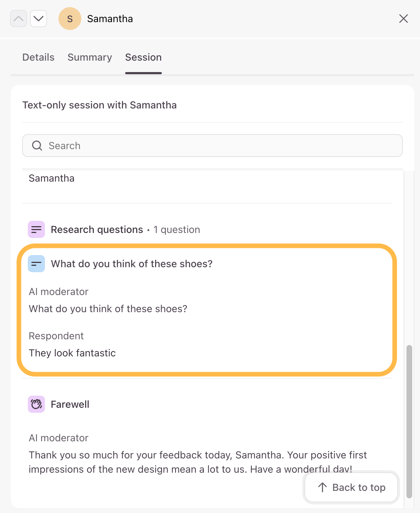420x513 pixels.
Task: Select the Session tab
Action: (x=143, y=57)
